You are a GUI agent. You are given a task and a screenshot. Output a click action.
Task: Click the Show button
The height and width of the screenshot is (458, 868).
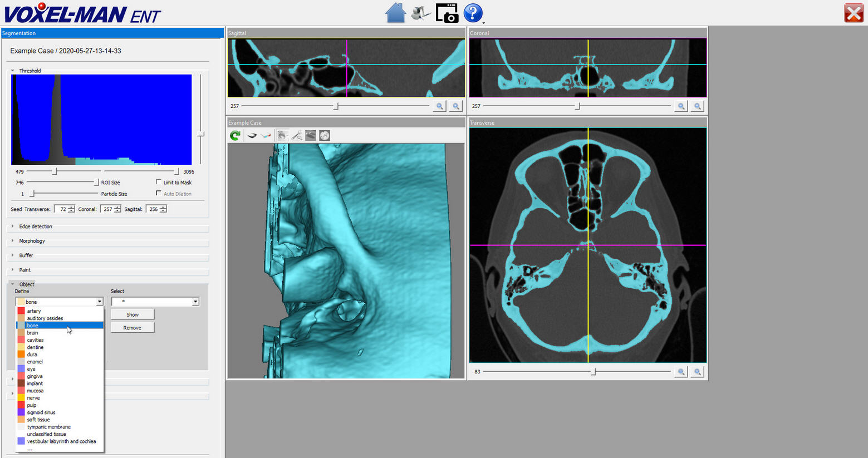(133, 314)
